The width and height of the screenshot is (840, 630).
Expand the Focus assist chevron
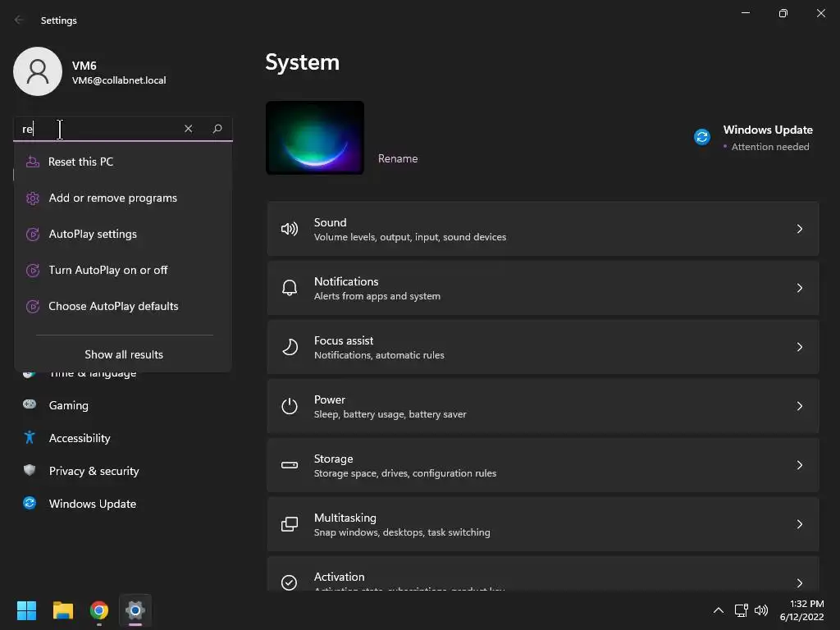tap(799, 347)
